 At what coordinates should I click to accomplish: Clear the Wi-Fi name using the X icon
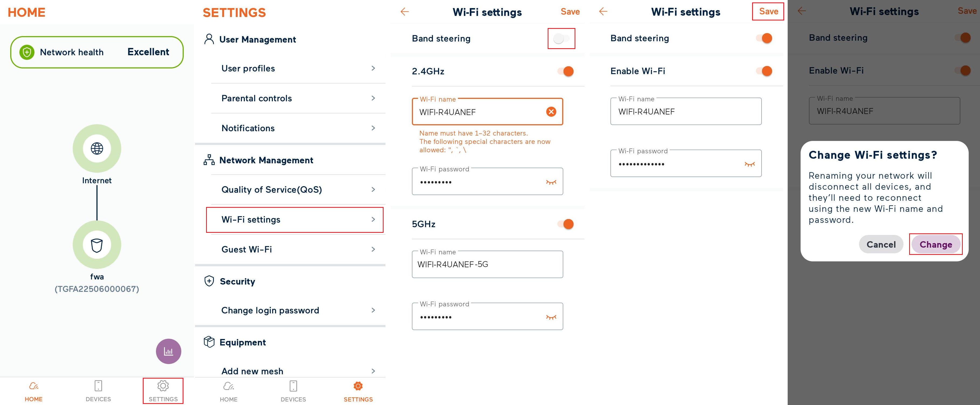[x=551, y=112]
